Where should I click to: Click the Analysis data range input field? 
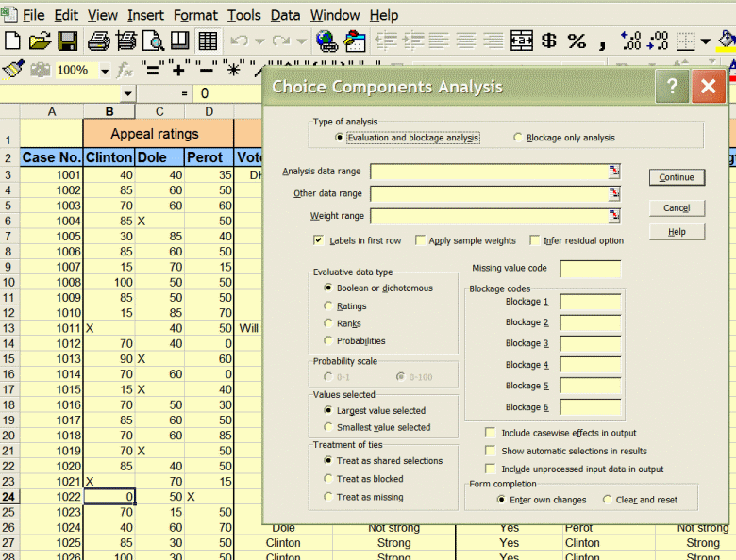click(x=489, y=172)
